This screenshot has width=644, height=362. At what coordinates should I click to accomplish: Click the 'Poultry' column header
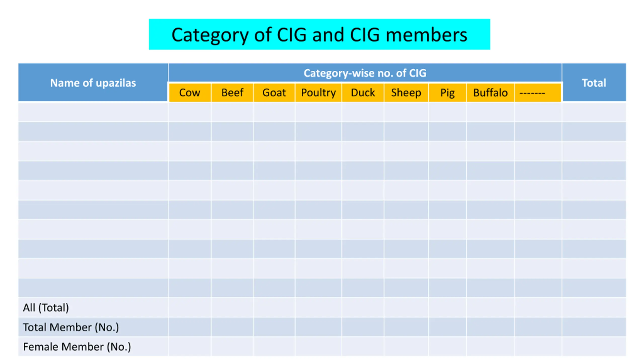(x=318, y=93)
